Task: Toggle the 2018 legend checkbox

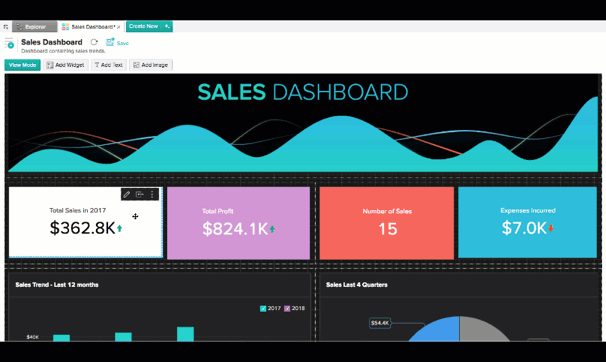Action: [287, 308]
